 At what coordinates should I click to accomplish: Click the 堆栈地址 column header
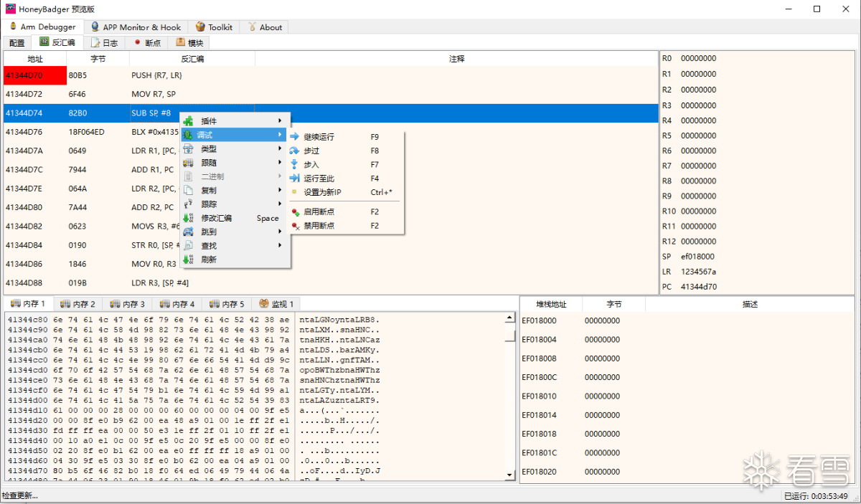[551, 304]
